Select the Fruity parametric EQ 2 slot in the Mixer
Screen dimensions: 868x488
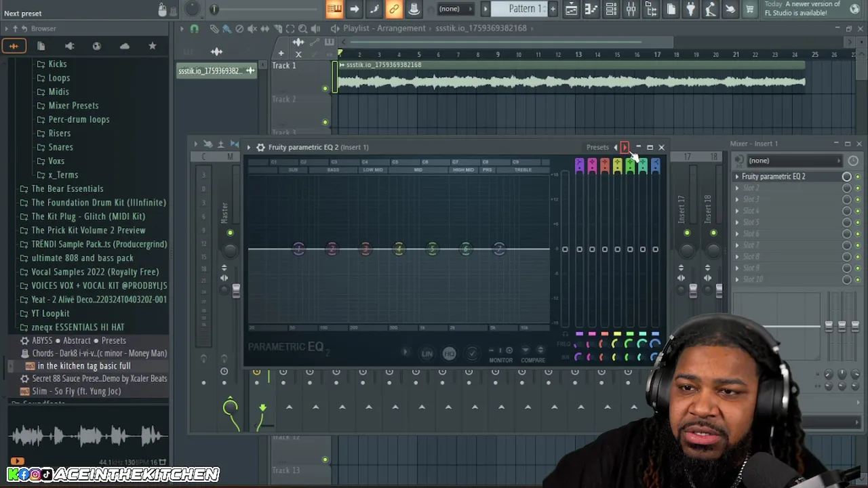[x=789, y=176]
